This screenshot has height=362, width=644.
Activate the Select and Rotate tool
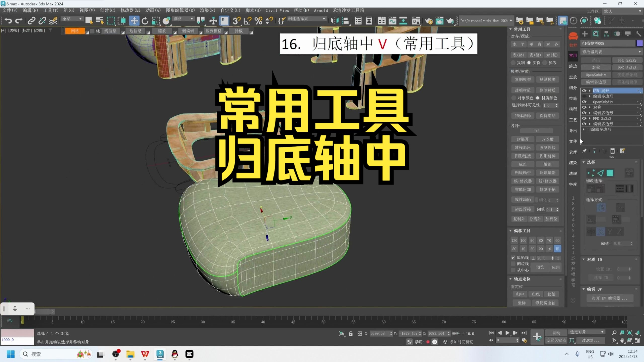[x=145, y=21]
